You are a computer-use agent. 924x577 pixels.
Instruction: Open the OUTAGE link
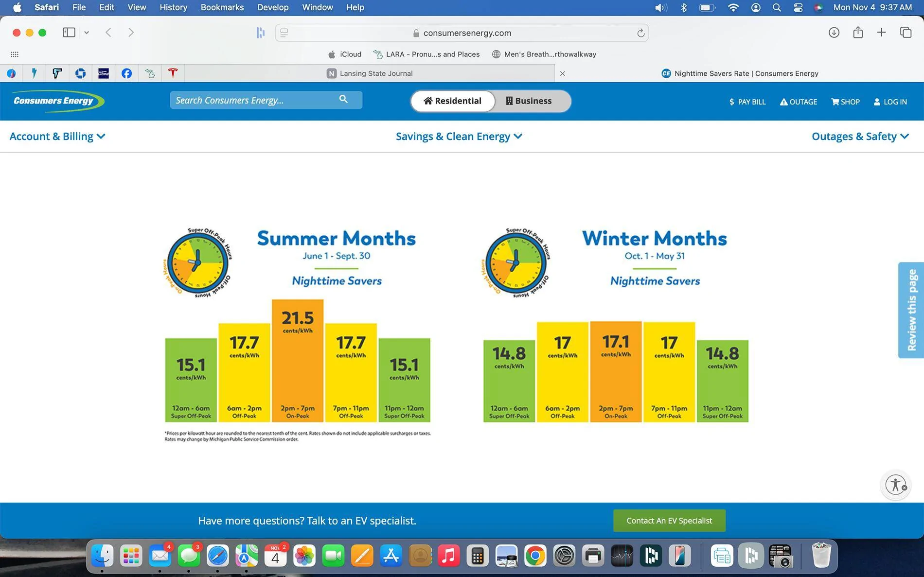[799, 102]
